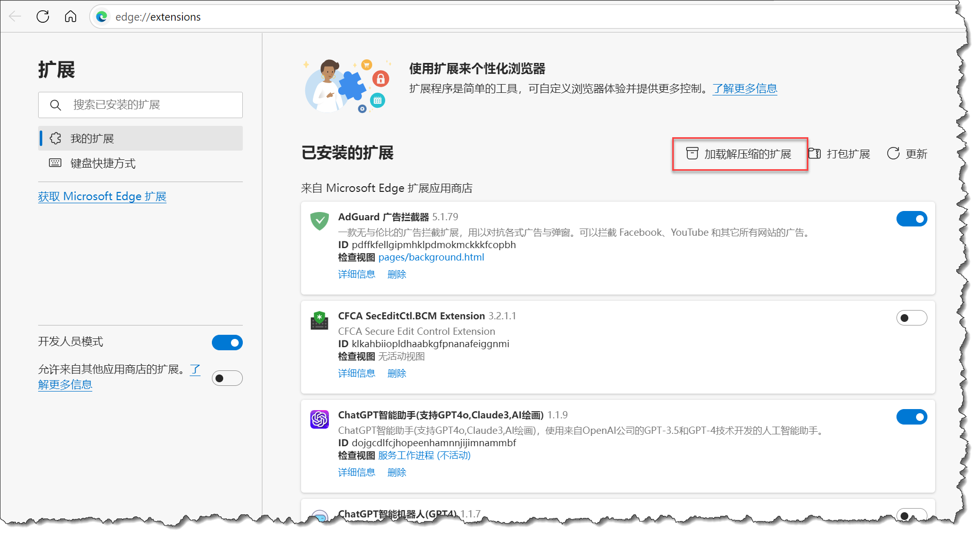Open 详细信息 for CFCA SecEditCtl.BCM Extension
This screenshot has width=980, height=537.
[x=357, y=373]
